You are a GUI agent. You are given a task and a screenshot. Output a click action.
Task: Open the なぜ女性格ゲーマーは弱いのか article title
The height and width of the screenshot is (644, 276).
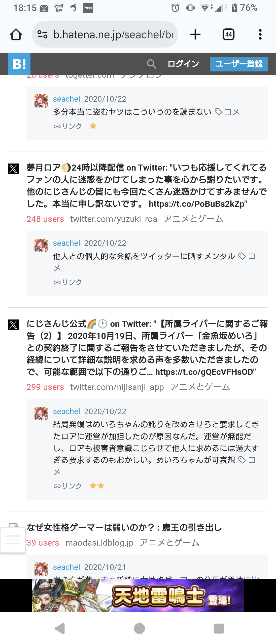(x=124, y=527)
